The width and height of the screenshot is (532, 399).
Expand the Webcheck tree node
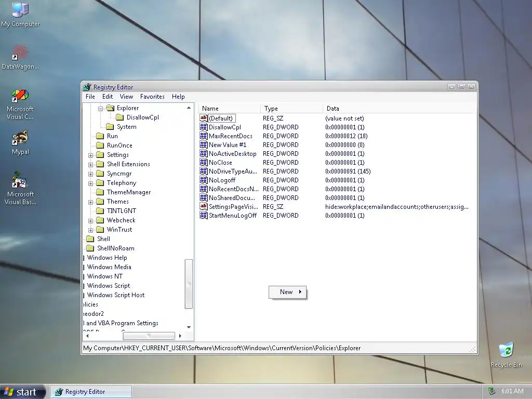pyautogui.click(x=90, y=221)
